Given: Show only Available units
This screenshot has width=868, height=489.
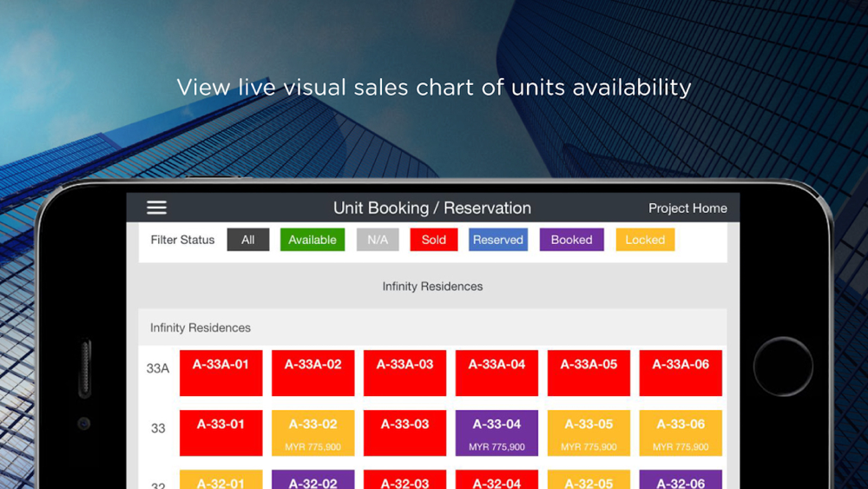Looking at the screenshot, I should [x=312, y=240].
